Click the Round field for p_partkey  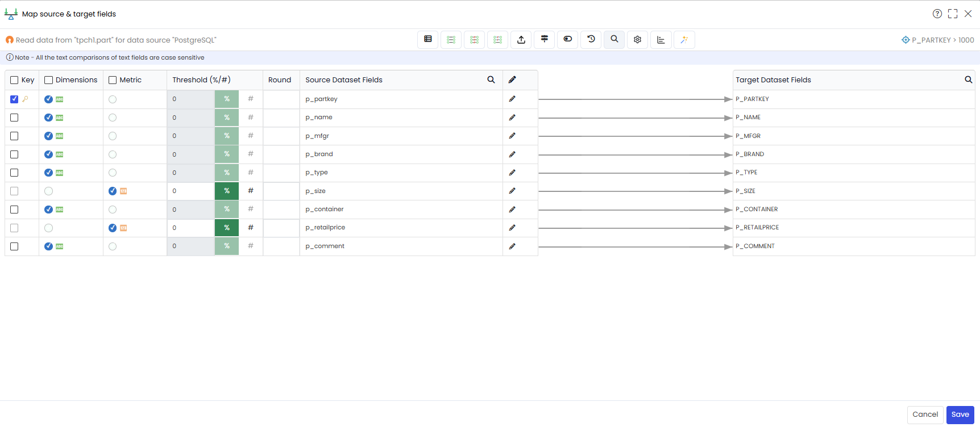[x=281, y=99]
